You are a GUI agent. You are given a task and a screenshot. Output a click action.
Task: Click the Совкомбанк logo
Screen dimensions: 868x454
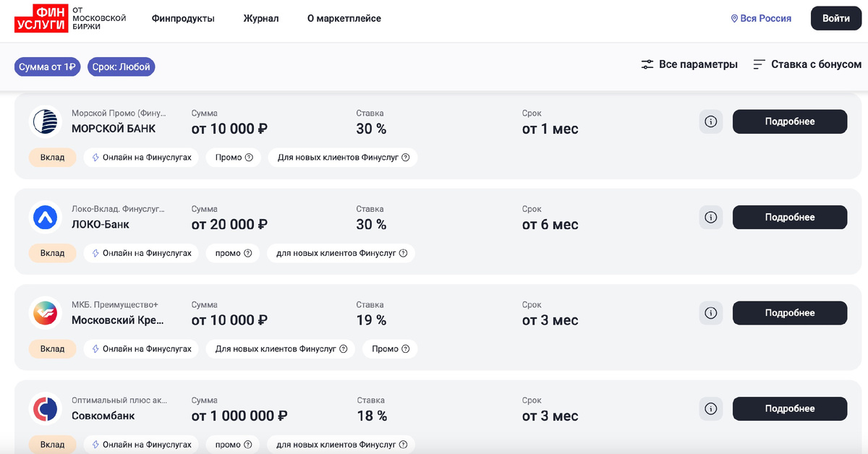[46, 409]
